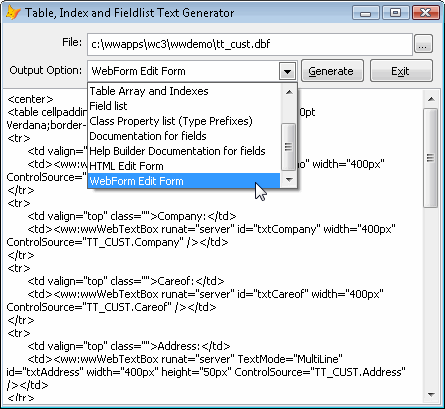Screen dimensions: 445x409
Task: Click the Exit button
Action: click(x=401, y=71)
